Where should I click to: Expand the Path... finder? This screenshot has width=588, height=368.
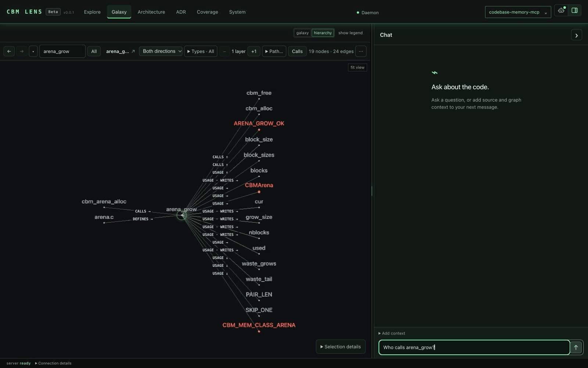[x=274, y=51]
